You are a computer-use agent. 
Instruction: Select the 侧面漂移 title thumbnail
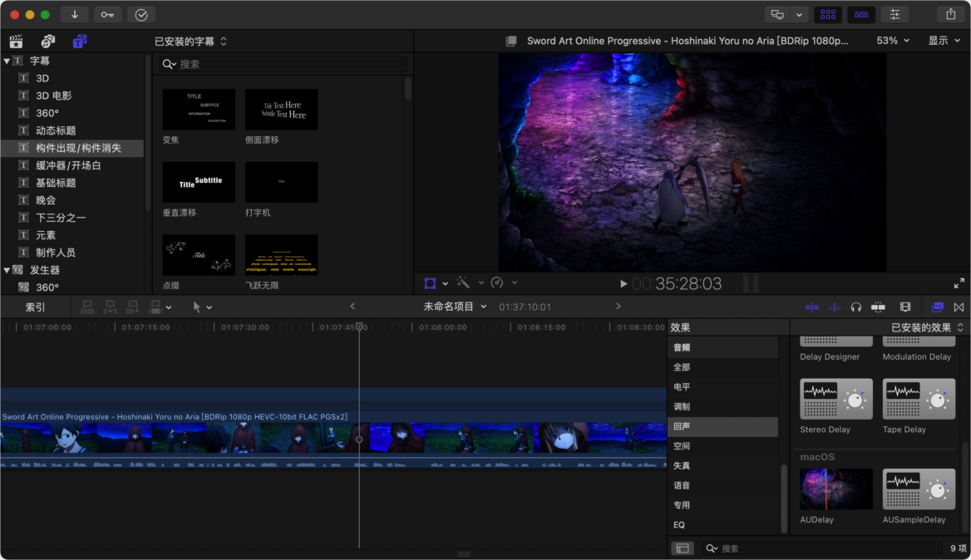(282, 109)
